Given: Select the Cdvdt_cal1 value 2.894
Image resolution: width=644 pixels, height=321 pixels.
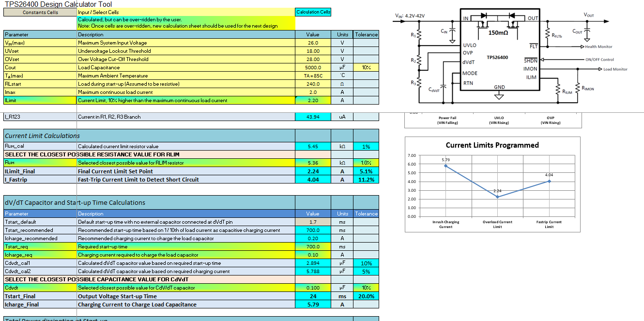Looking at the screenshot, I should [313, 263].
